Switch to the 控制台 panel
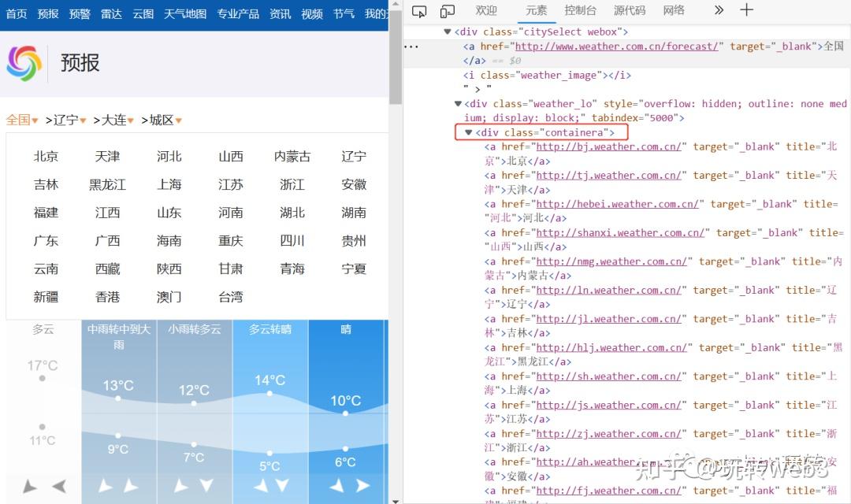Image resolution: width=851 pixels, height=504 pixels. 580,10
